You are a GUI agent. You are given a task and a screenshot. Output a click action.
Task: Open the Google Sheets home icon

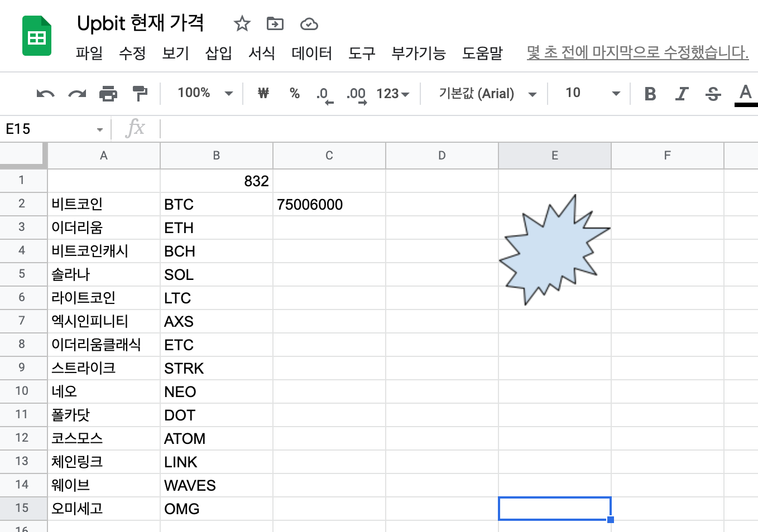tap(37, 37)
